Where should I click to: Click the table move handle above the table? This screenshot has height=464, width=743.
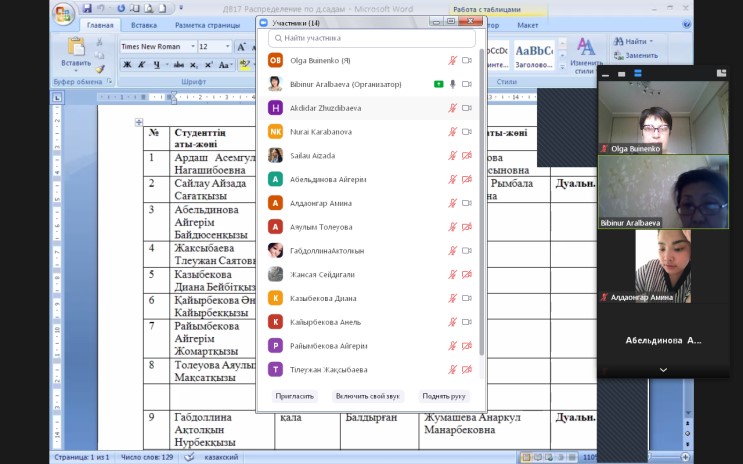click(x=138, y=122)
